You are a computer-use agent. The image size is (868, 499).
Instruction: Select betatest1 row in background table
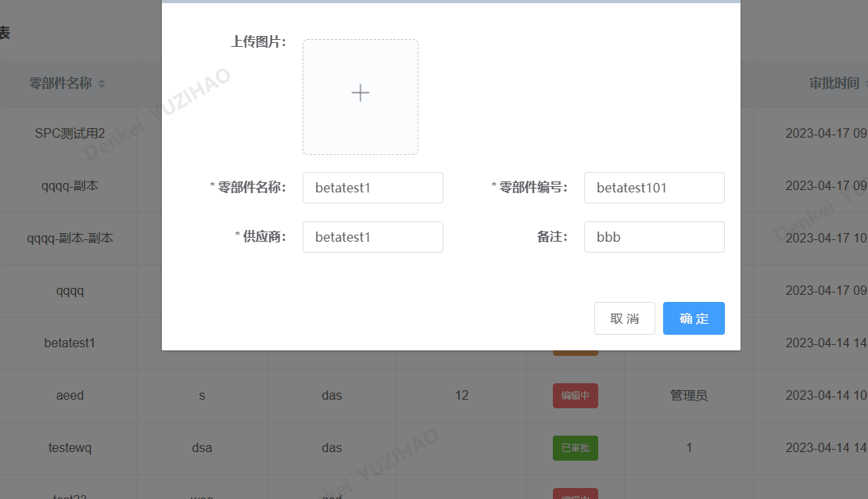tap(70, 343)
